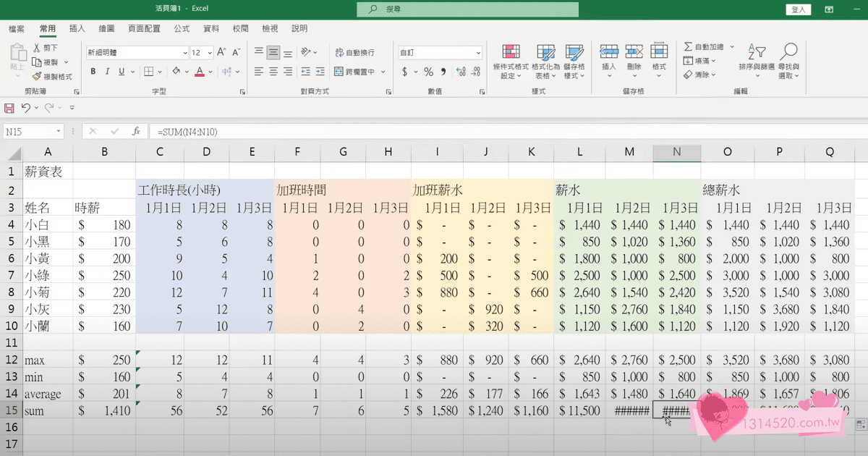The image size is (868, 456).
Task: Select row 12 header
Action: tap(11, 360)
